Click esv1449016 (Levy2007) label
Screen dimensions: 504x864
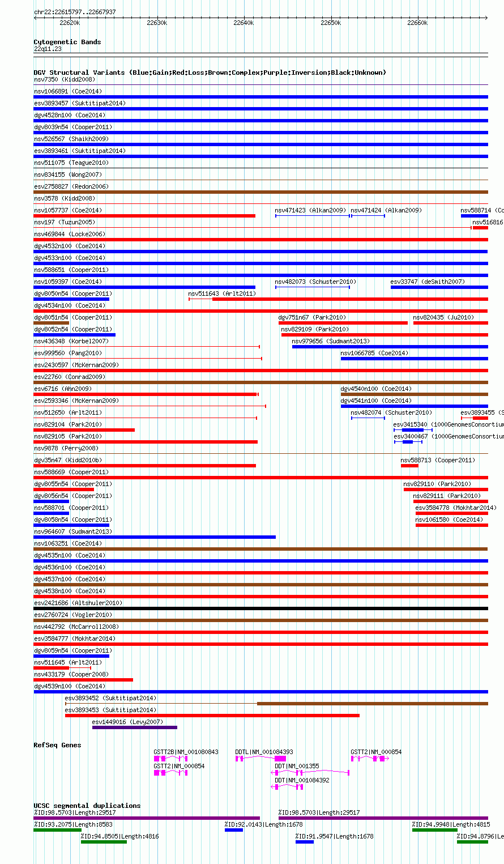click(x=127, y=722)
